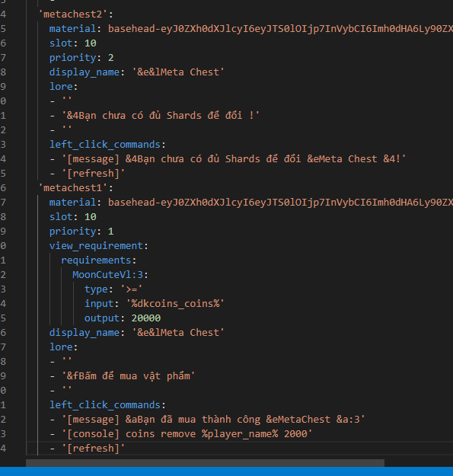
Task: Click the horizontal scrollbar at bottom
Action: click(205, 463)
